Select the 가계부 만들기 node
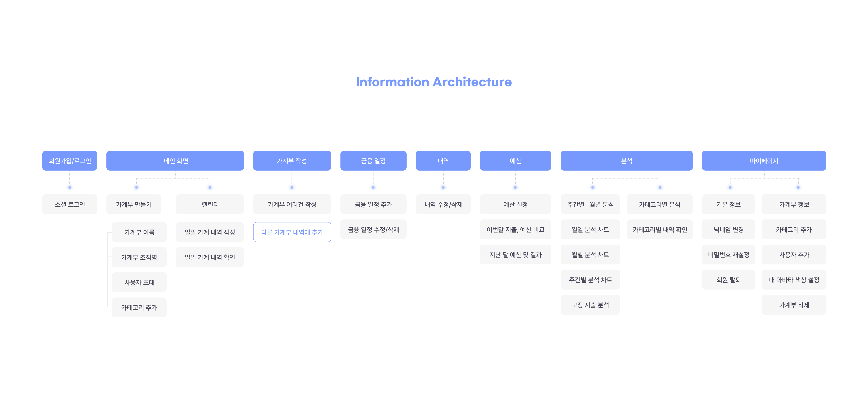 coord(134,204)
